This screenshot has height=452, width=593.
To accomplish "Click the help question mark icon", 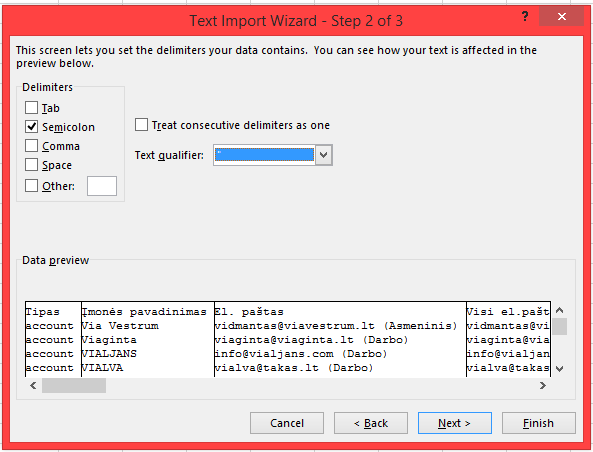I will (x=525, y=17).
